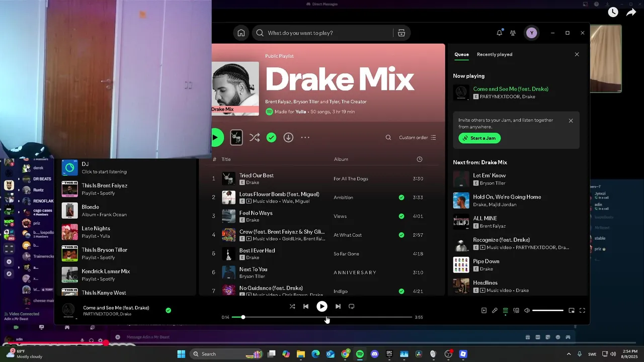Switch to the Queue tab
Viewport: 644px width, 362px height.
point(461,54)
